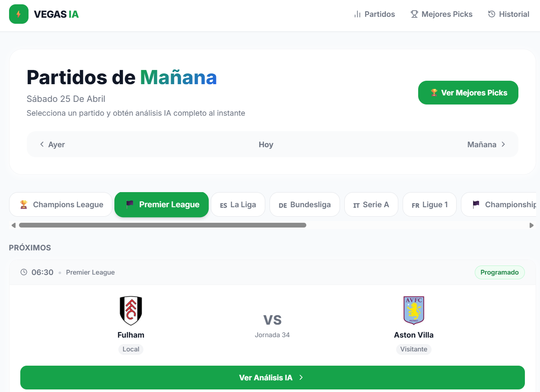Click the trophy icon in Champions League chip

pyautogui.click(x=24, y=205)
